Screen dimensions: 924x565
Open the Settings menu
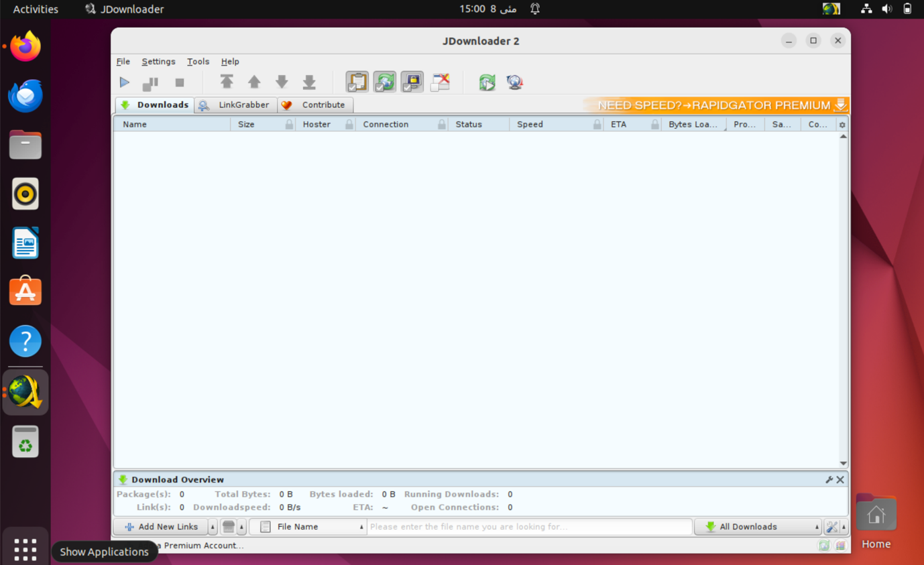tap(158, 61)
